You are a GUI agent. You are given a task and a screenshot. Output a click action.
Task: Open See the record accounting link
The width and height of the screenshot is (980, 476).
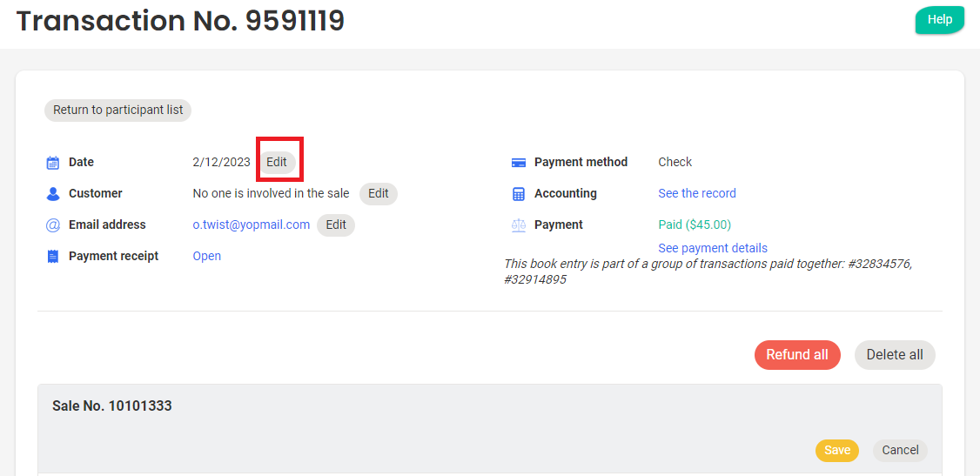(697, 193)
